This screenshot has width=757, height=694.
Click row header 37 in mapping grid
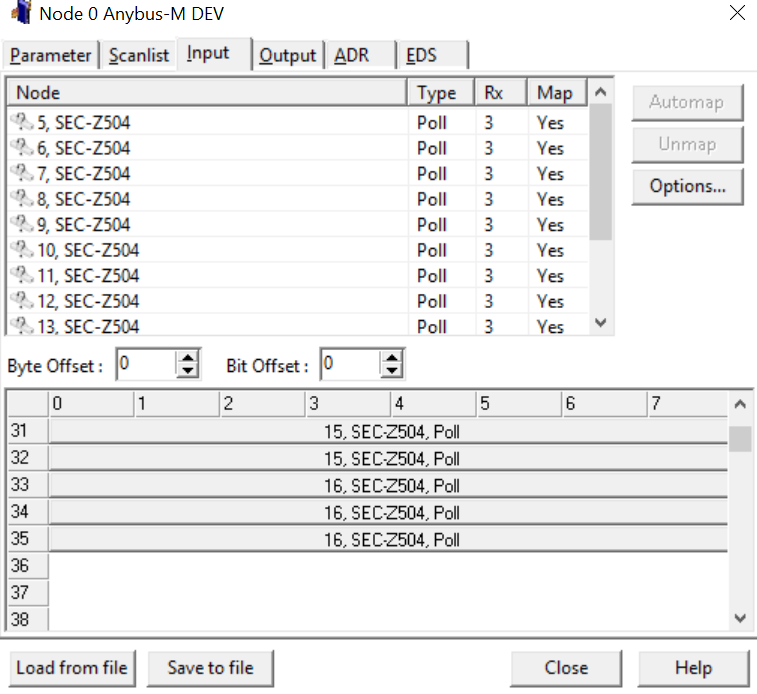point(28,592)
